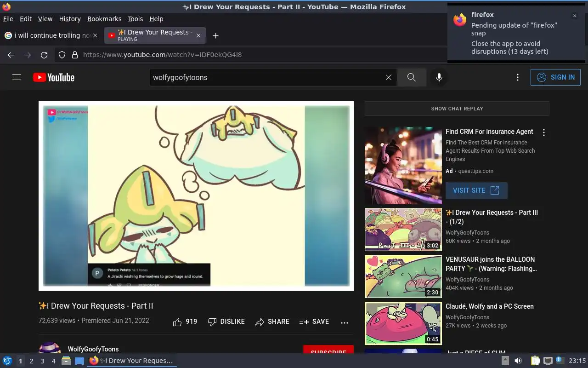This screenshot has height=368, width=588.
Task: Click the SAVE to playlist button
Action: (314, 322)
